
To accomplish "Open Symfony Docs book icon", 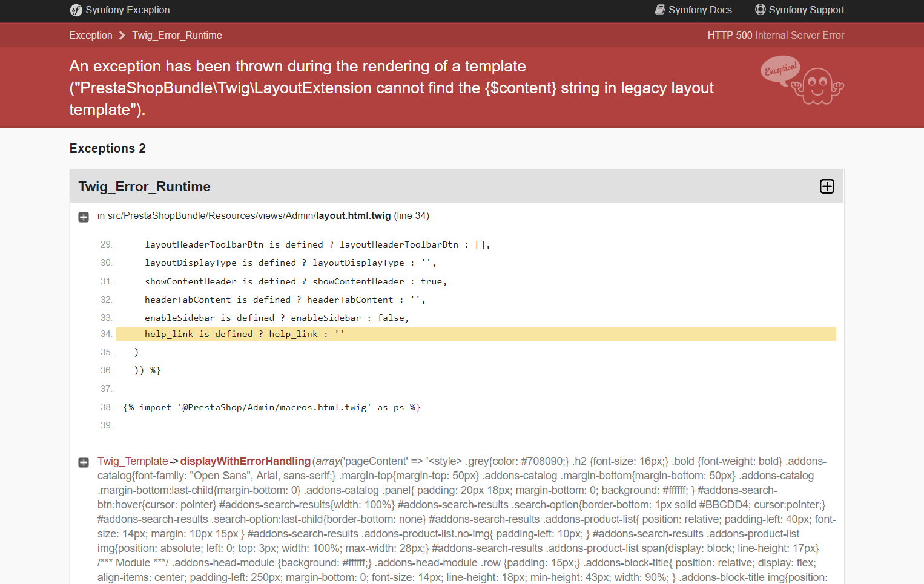I will (x=660, y=10).
